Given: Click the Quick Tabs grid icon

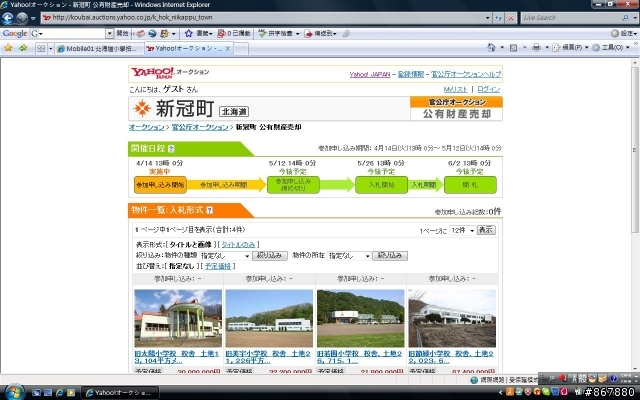Looking at the screenshot, I should [x=41, y=49].
